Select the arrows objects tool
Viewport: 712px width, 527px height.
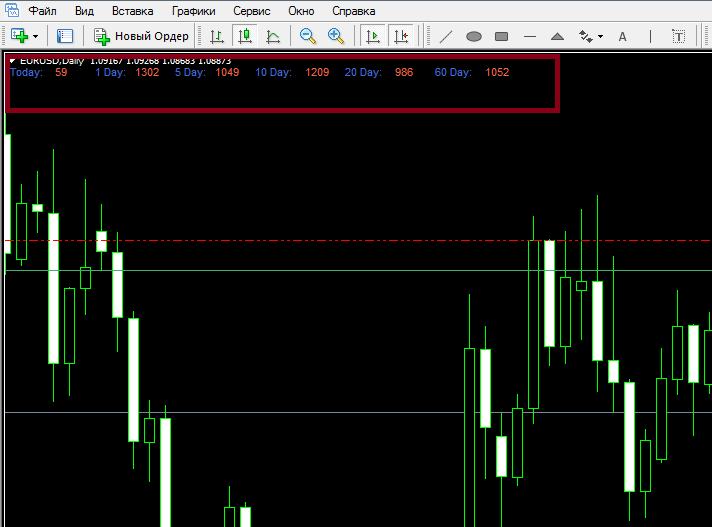pos(585,36)
